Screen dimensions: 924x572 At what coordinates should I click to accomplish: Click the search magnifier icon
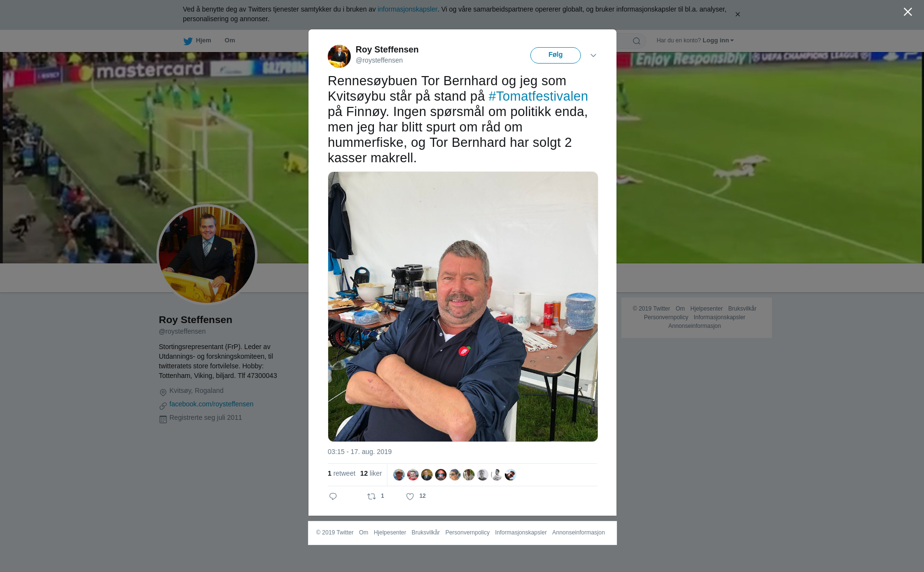tap(637, 41)
